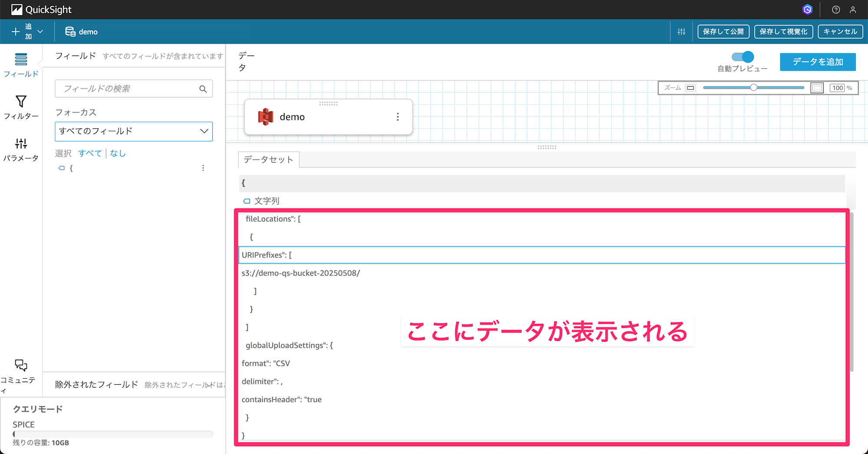
Task: Click the zoom percent 100 field
Action: pos(838,88)
